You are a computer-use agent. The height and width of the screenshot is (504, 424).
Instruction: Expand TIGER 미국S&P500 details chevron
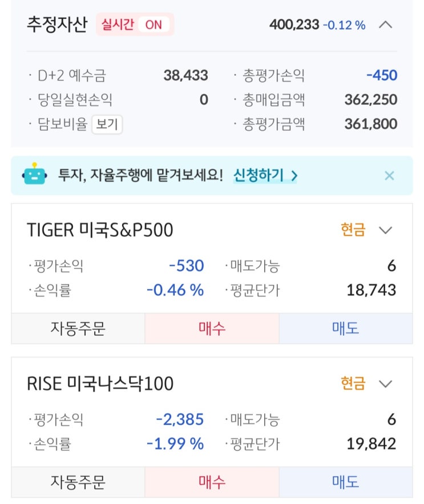(386, 230)
